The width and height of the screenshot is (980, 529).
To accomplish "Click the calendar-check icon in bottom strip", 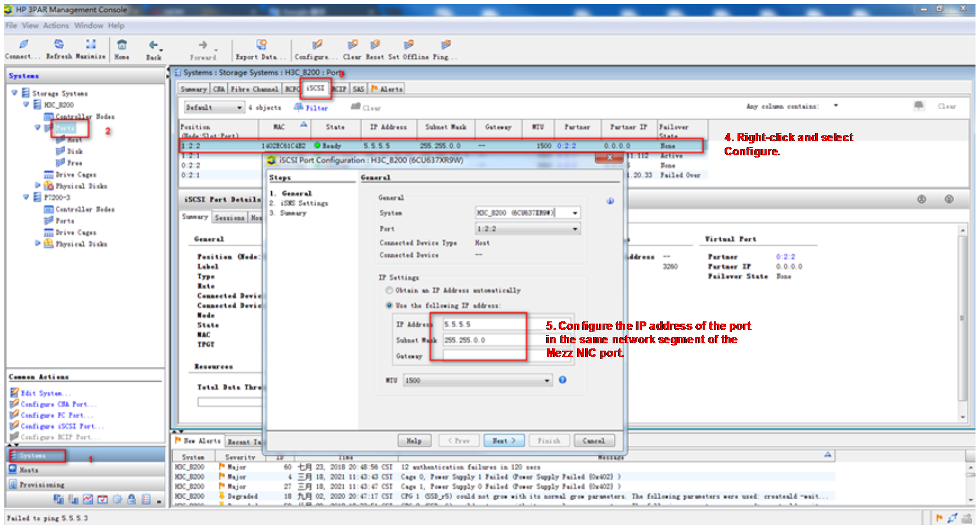I will 102,499.
